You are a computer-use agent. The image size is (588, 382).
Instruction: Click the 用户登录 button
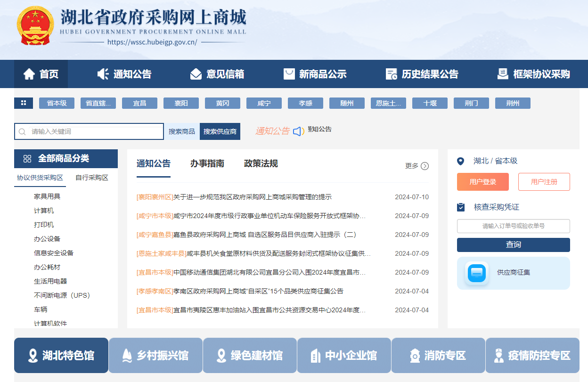point(482,181)
